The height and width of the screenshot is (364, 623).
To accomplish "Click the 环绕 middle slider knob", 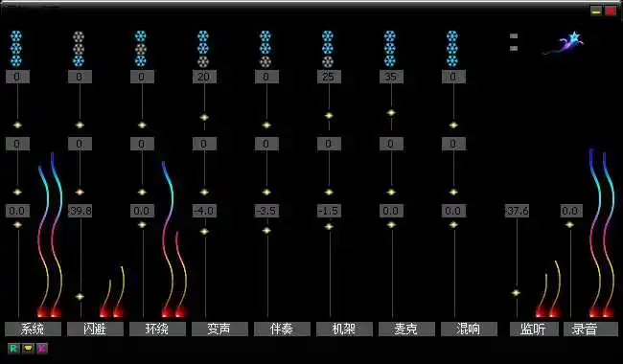I will point(142,193).
